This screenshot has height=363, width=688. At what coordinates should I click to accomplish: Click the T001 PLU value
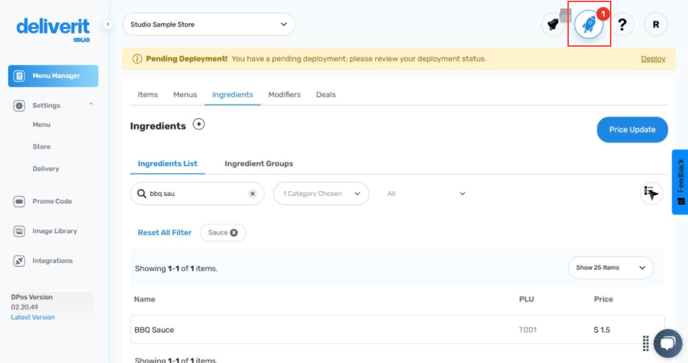[527, 330]
